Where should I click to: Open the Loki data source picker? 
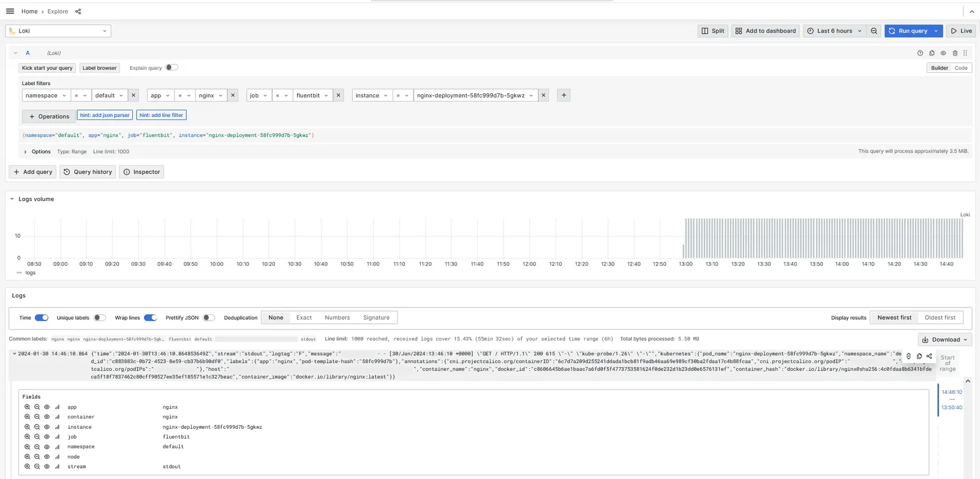pos(58,31)
